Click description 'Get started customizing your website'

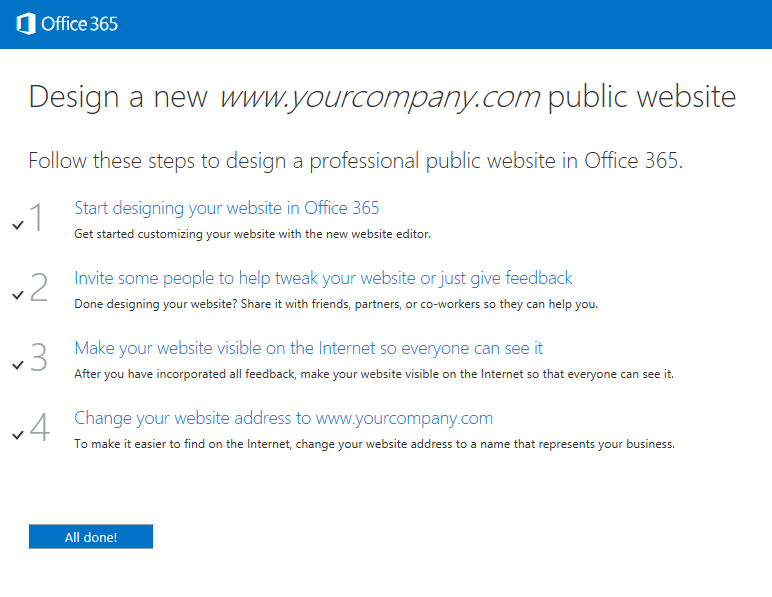tap(253, 234)
